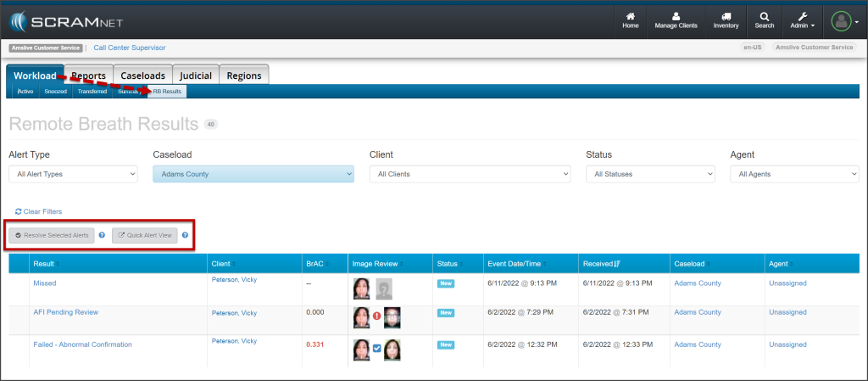Expand the Alert Type dropdown
Image resolution: width=868 pixels, height=381 pixels.
click(x=72, y=174)
